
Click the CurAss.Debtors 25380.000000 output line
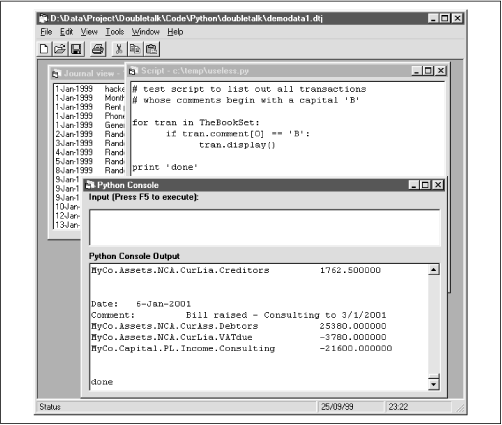239,326
